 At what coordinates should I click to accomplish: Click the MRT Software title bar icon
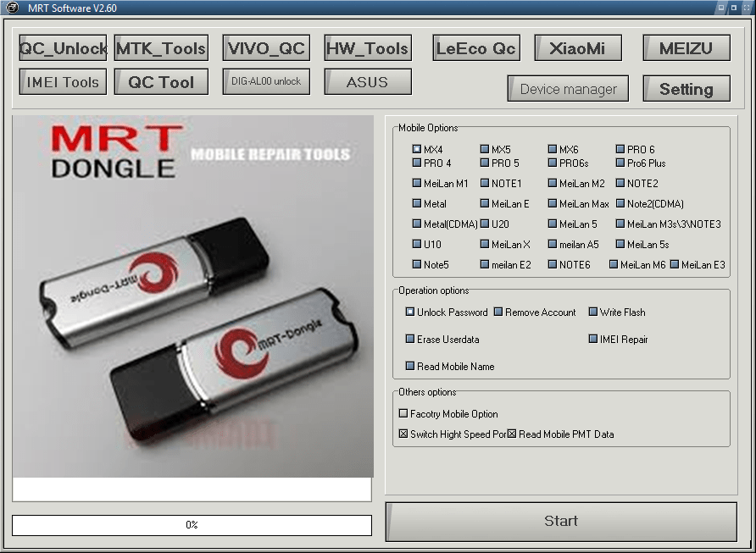pyautogui.click(x=12, y=8)
